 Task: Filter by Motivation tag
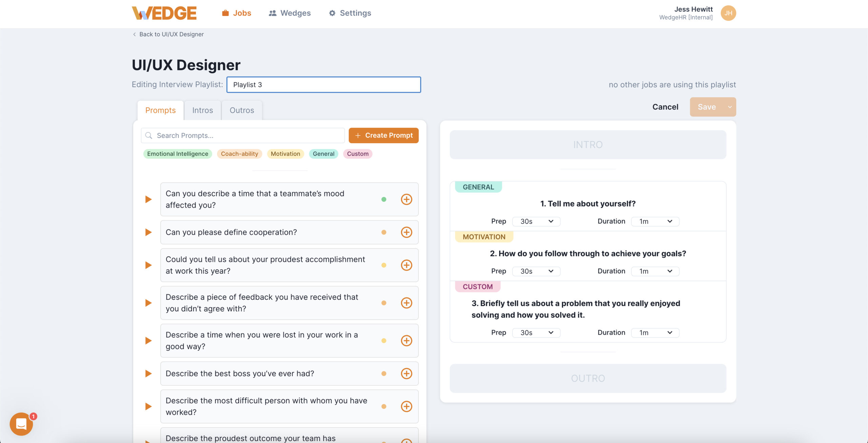click(285, 154)
